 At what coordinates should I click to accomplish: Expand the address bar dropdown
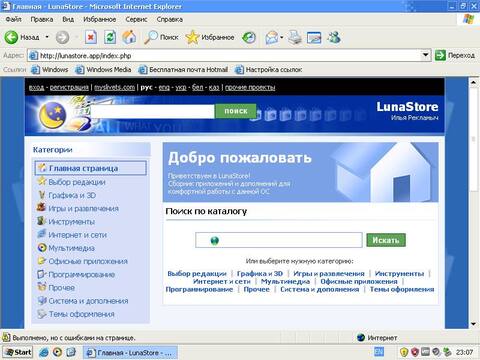(425, 55)
